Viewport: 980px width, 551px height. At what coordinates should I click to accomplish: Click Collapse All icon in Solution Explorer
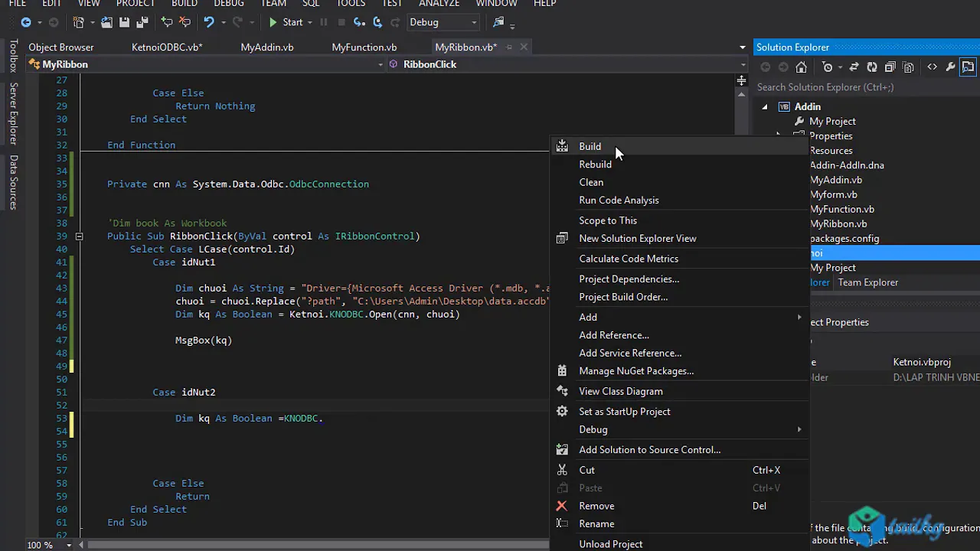pyautogui.click(x=890, y=67)
